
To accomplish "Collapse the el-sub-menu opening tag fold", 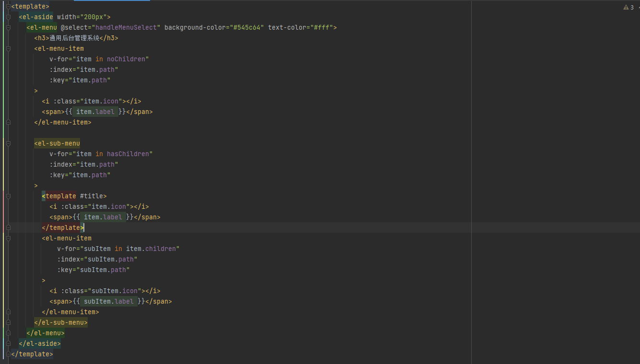I will (8, 144).
